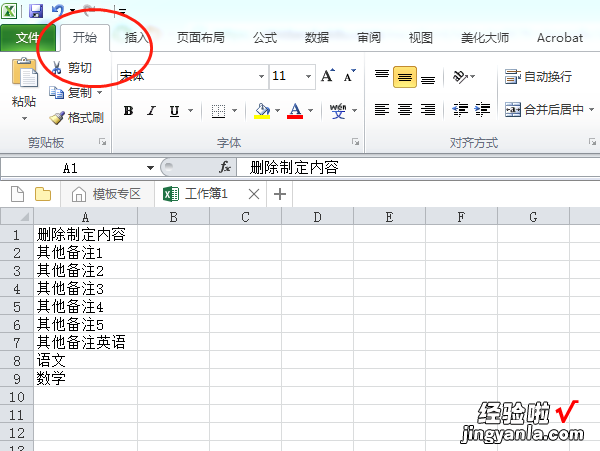
Task: Switch to the Insert (插入) tab
Action: pyautogui.click(x=136, y=37)
